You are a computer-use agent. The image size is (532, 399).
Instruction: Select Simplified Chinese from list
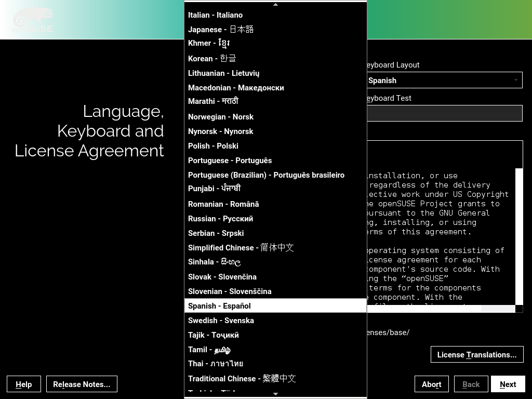point(241,248)
